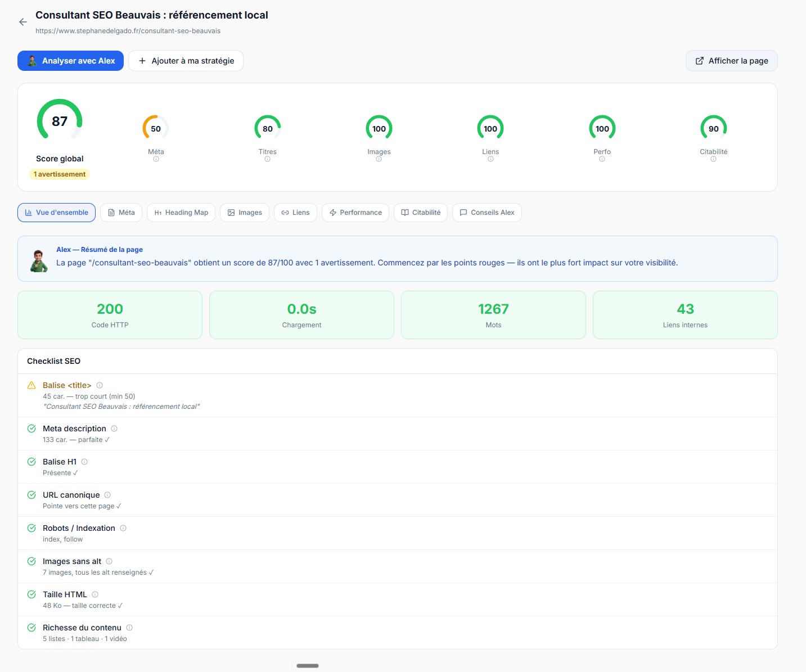Image resolution: width=806 pixels, height=672 pixels.
Task: Click the info icon under Titres score
Action: [267, 159]
